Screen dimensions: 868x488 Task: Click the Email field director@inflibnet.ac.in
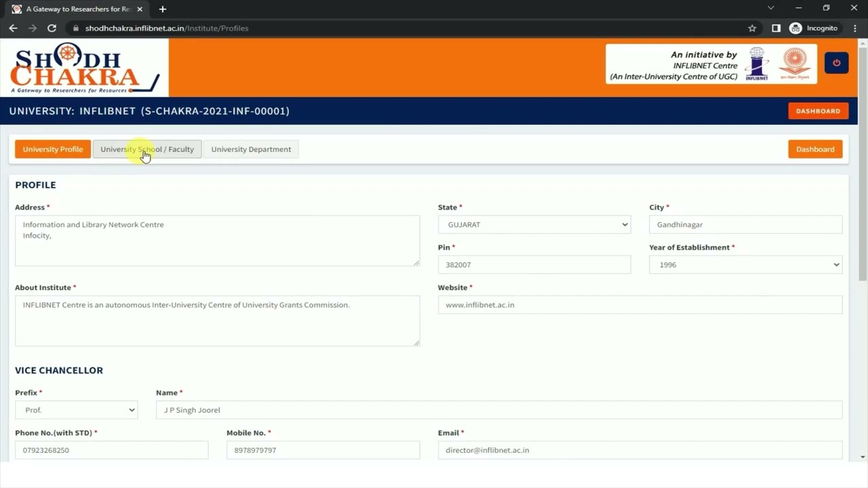pos(640,450)
